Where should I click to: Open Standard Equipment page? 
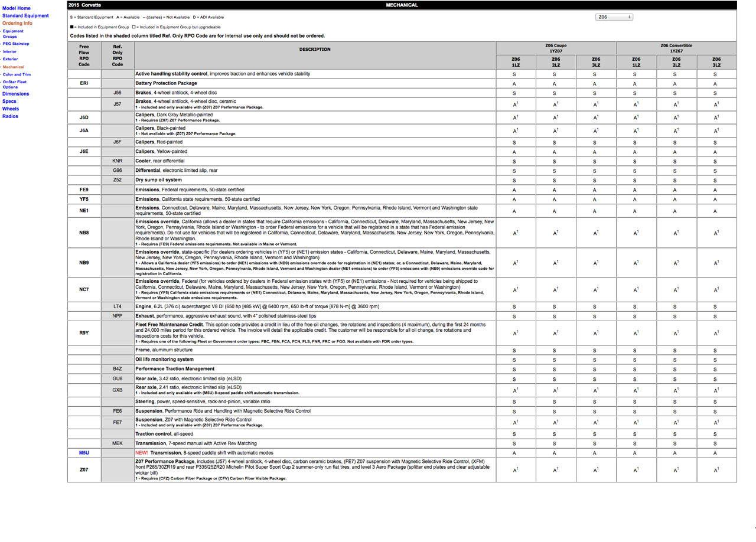pos(25,16)
